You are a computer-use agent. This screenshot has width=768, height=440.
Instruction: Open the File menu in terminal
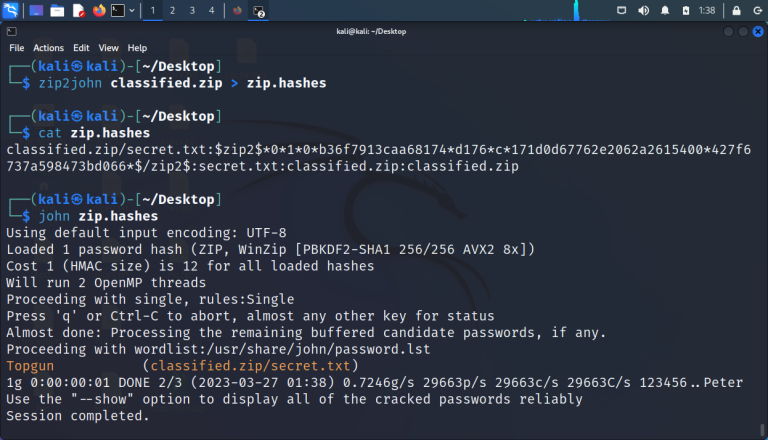point(17,48)
